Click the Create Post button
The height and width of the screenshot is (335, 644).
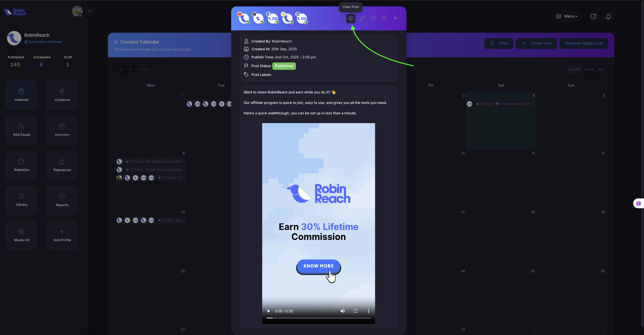536,43
